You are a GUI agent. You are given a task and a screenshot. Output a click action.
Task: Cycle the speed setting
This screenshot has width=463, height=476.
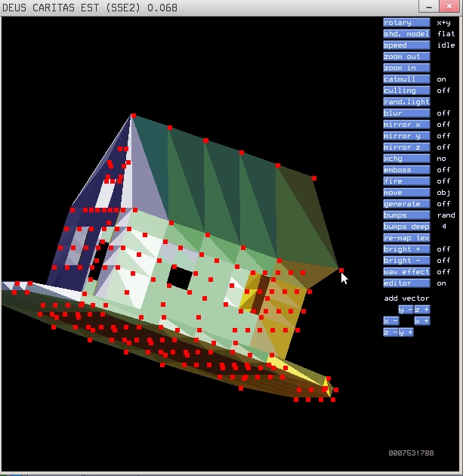406,45
